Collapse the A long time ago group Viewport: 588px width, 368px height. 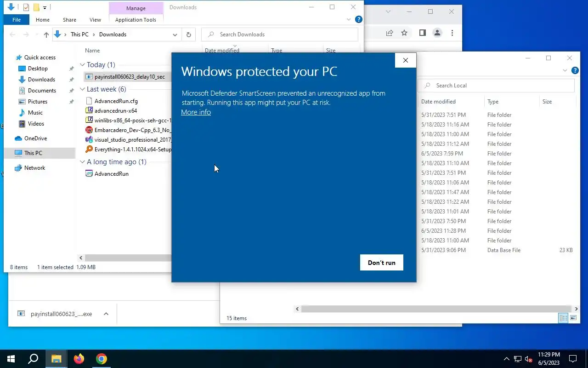82,162
